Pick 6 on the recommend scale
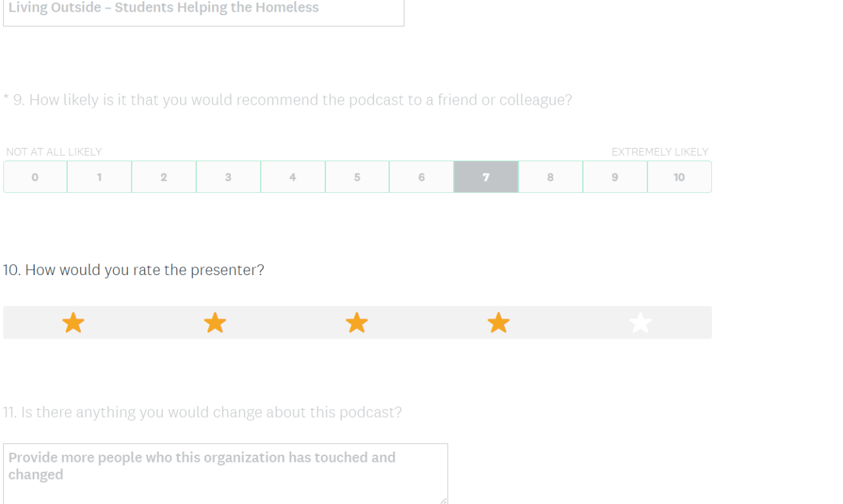The image size is (843, 504). pyautogui.click(x=421, y=177)
